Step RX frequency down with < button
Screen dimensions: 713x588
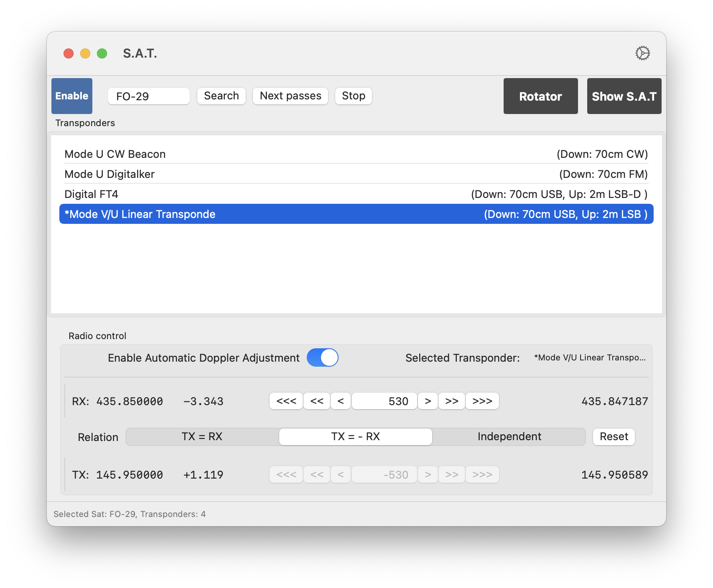pos(341,401)
